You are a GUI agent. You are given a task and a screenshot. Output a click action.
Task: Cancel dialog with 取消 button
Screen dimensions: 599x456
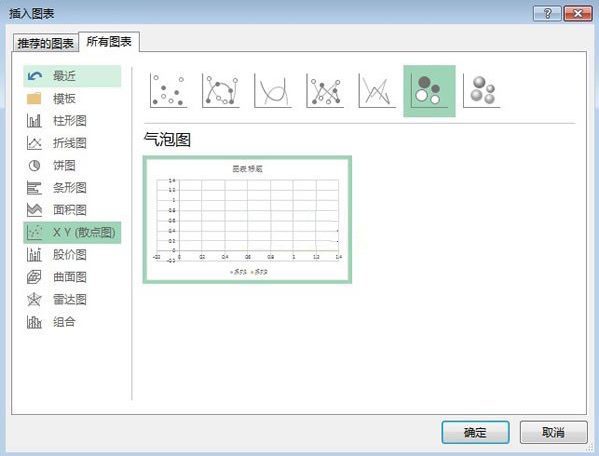point(554,432)
